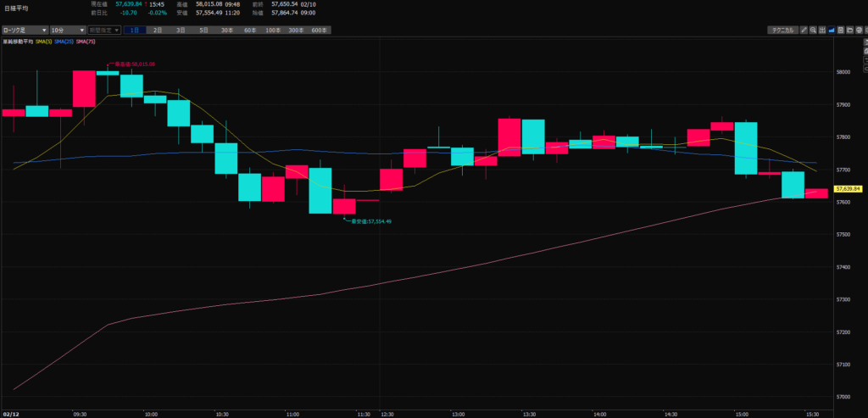Click the pink SMA(75) legend label

point(86,41)
